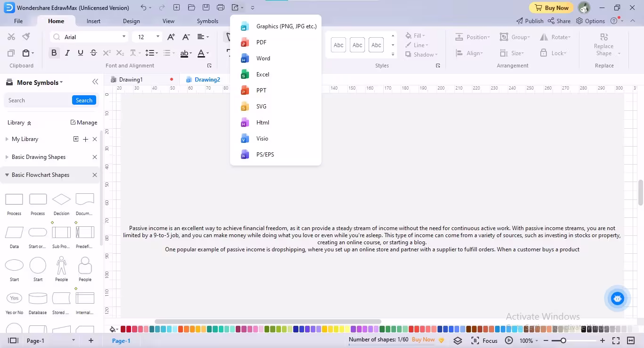Start presentation with the play icon
This screenshot has width=644, height=348.
coord(509,340)
